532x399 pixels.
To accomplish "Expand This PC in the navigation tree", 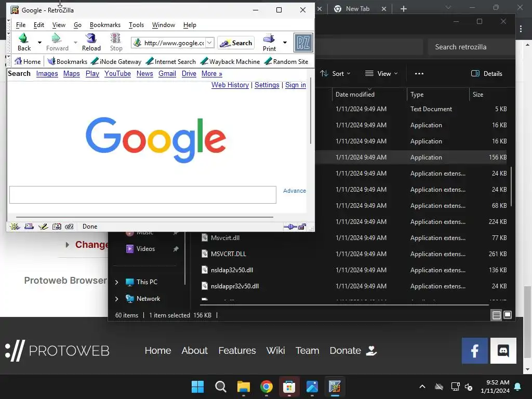I will point(117,282).
